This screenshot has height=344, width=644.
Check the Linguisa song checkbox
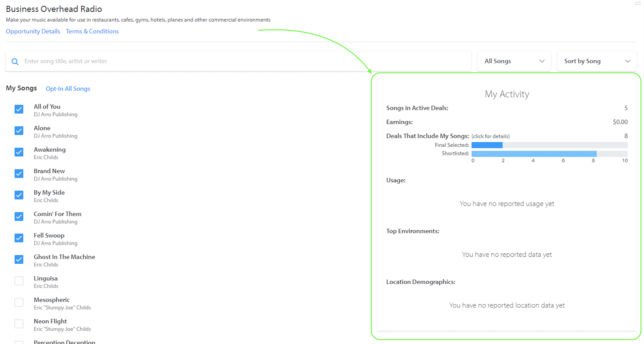point(19,281)
